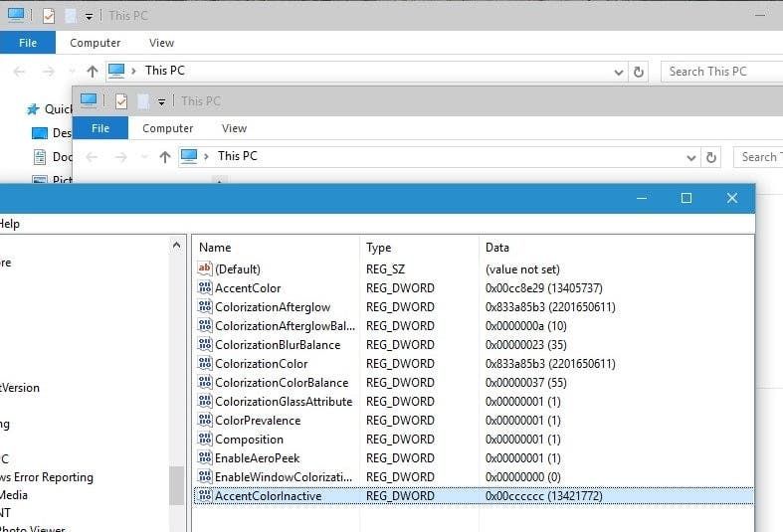The width and height of the screenshot is (783, 532).
Task: Open View tab in back Explorer window
Action: 161,43
